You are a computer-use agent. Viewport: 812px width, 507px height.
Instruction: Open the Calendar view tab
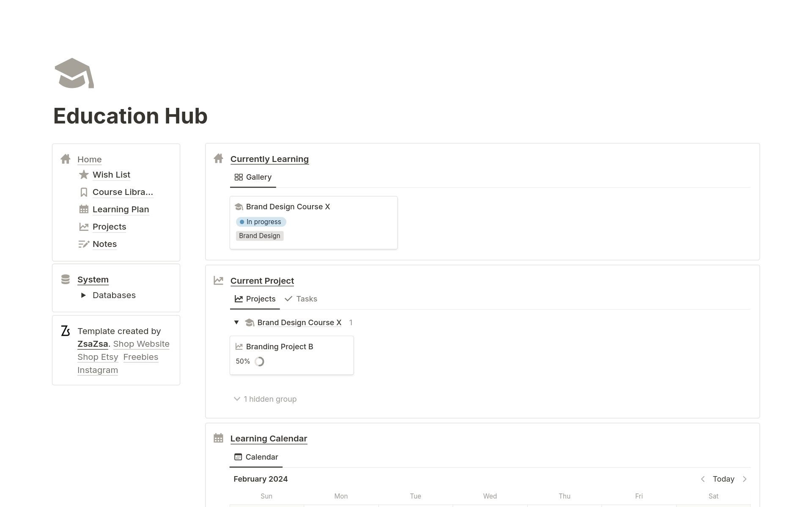[x=256, y=457]
